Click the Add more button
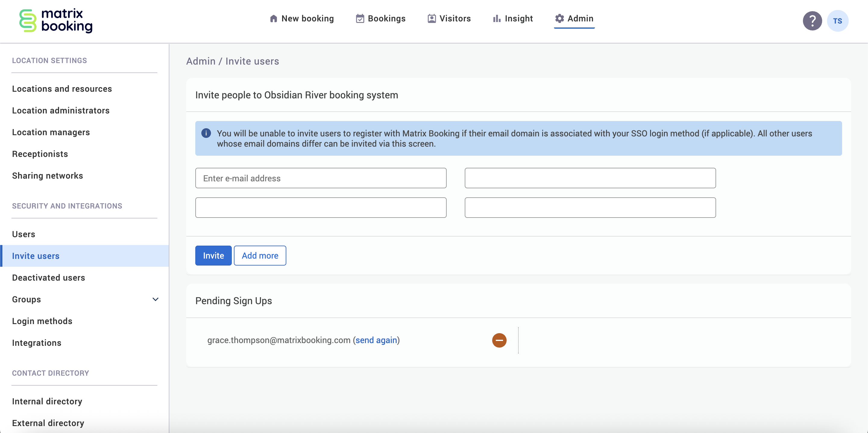The width and height of the screenshot is (868, 433). 259,256
